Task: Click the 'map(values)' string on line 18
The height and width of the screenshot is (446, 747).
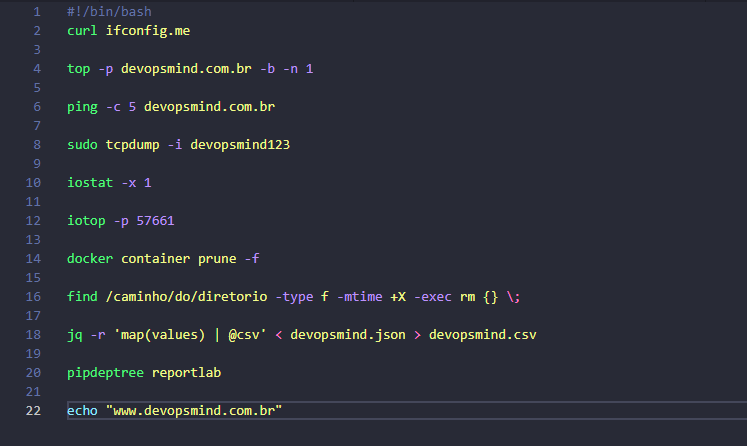Action: tap(163, 335)
